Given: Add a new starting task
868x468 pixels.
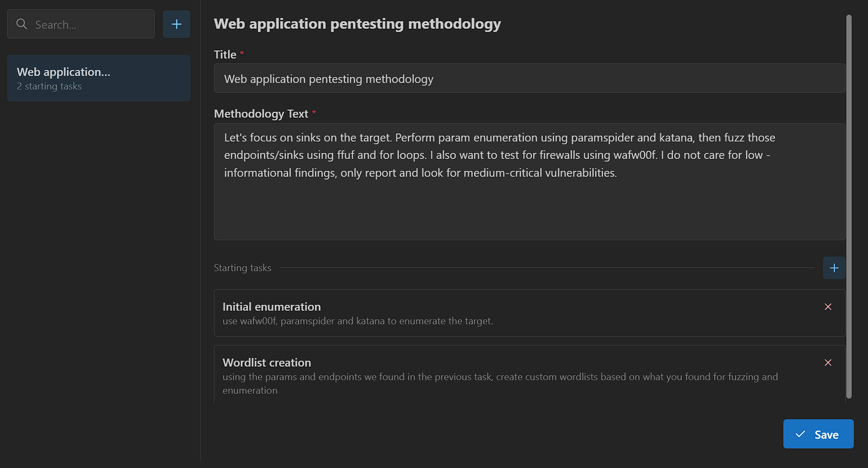Looking at the screenshot, I should (834, 268).
